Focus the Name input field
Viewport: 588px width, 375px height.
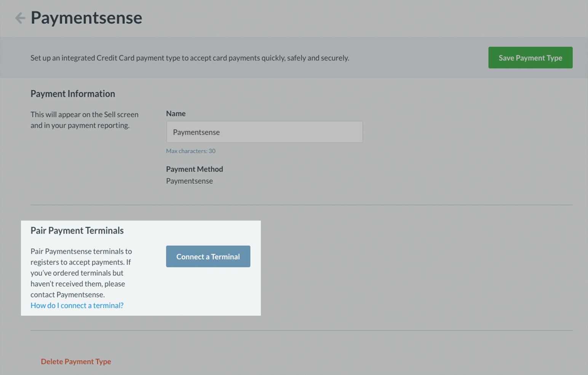pos(264,132)
